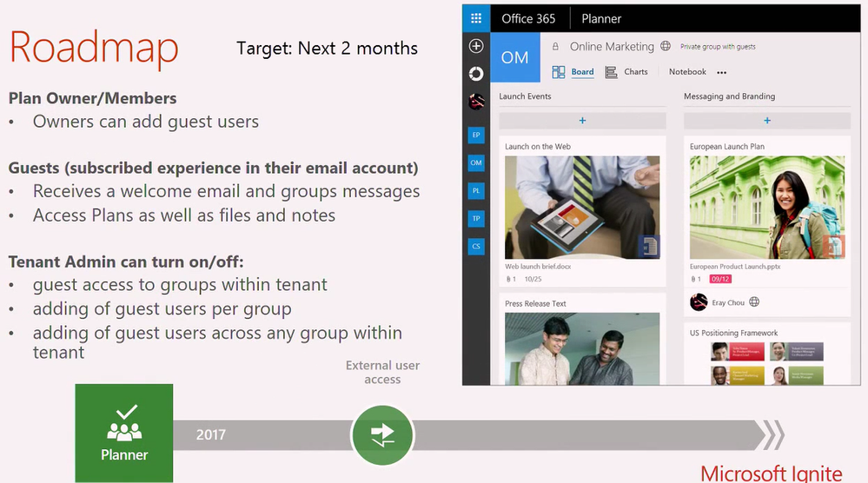Click the Online Marketing plan name
Viewport: 868px width, 483px height.
pyautogui.click(x=612, y=47)
